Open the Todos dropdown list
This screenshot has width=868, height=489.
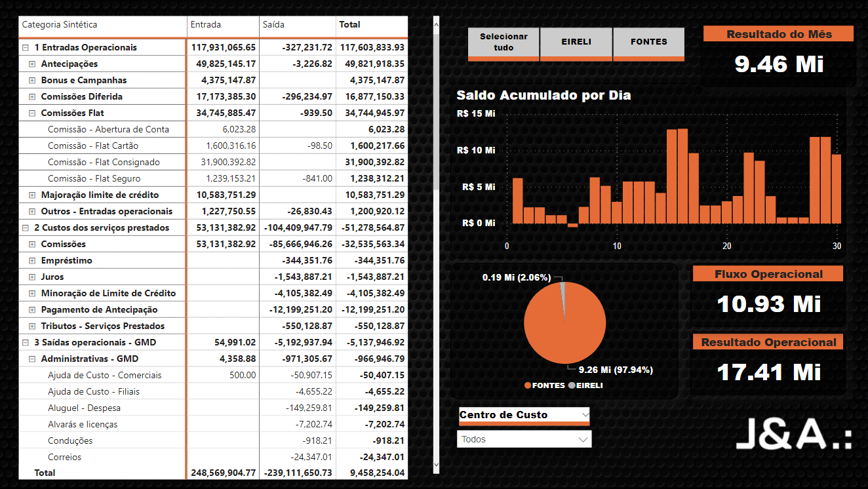click(x=524, y=439)
